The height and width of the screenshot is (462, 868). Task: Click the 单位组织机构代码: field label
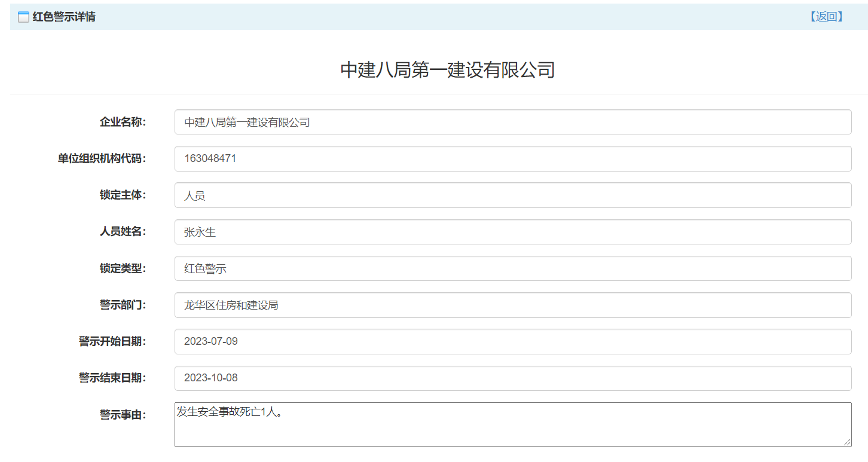click(x=102, y=158)
